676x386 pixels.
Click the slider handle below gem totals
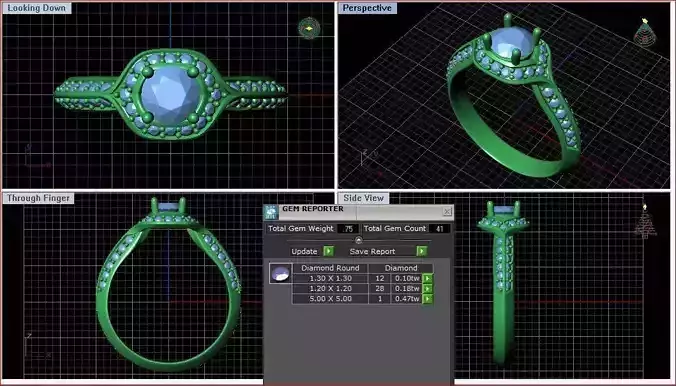[x=358, y=240]
